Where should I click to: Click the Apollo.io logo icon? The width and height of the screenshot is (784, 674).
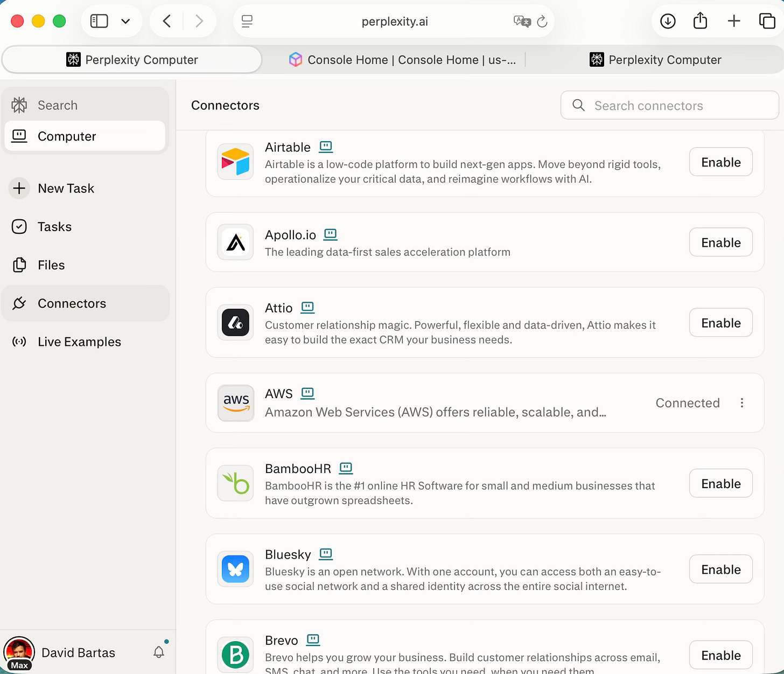(x=236, y=242)
